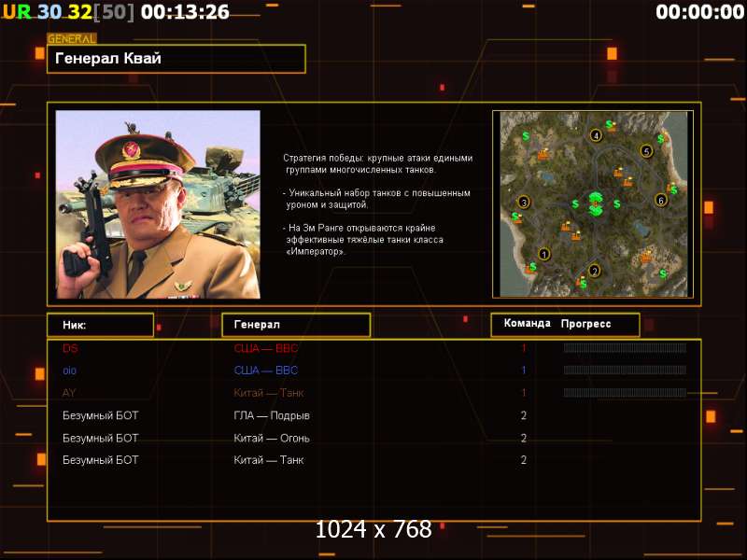The image size is (747, 560).
Task: Click 'Безумный БОТ' in the 'ГЛА — Подрыв' row
Action: coord(101,415)
